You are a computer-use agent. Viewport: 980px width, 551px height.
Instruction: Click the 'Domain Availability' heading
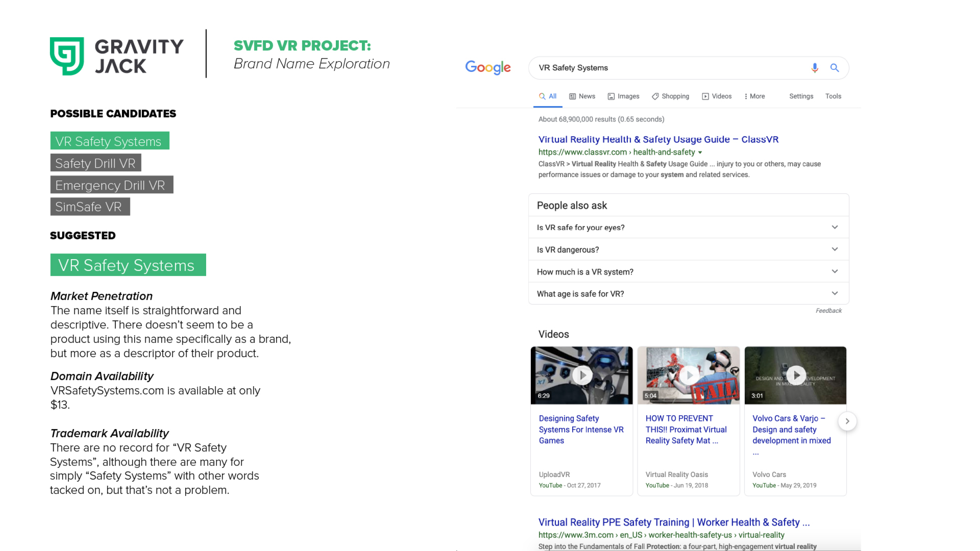[x=102, y=376]
